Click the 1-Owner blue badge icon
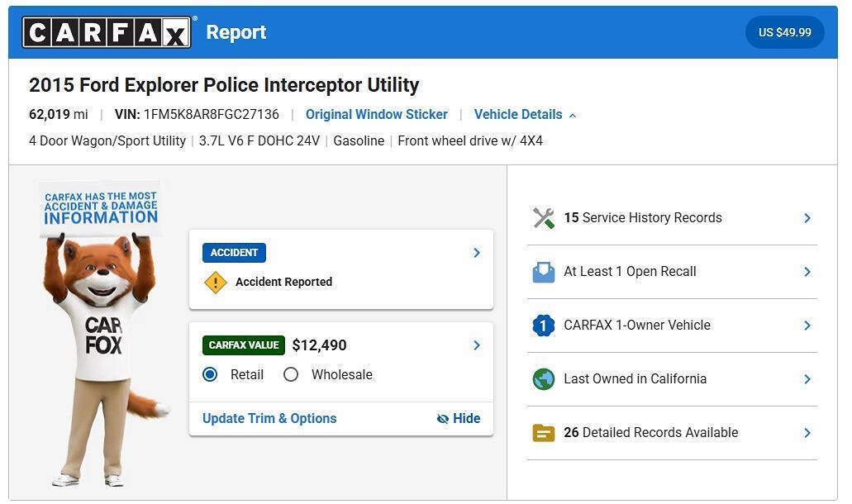Image resolution: width=852 pixels, height=504 pixels. click(x=544, y=326)
